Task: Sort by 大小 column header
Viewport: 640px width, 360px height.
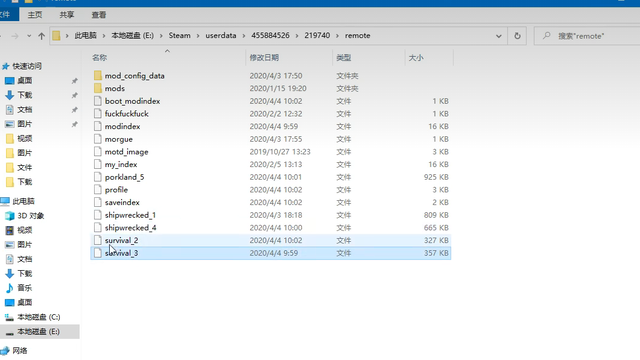Action: coord(416,58)
